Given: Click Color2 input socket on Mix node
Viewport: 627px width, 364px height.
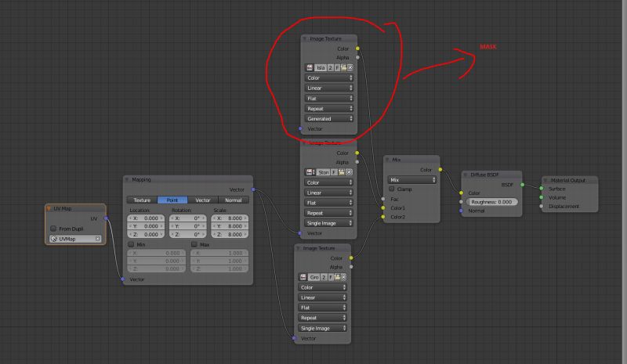Looking at the screenshot, I should [383, 217].
